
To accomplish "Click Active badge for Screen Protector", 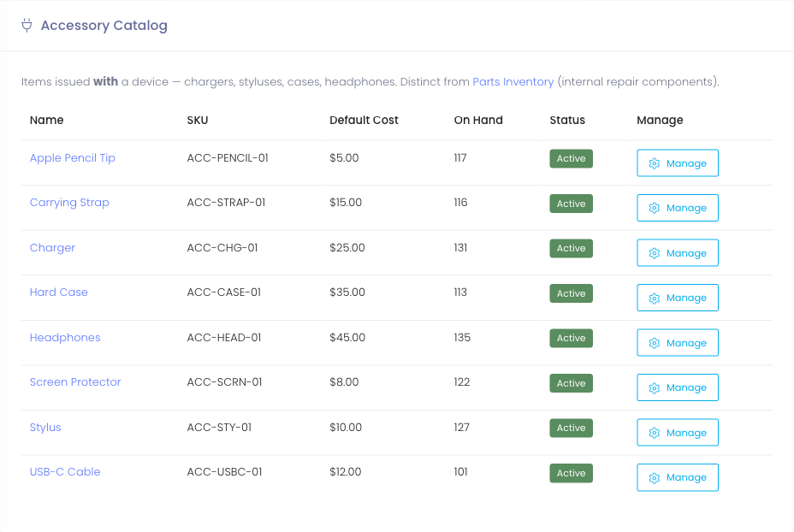I will coord(572,383).
